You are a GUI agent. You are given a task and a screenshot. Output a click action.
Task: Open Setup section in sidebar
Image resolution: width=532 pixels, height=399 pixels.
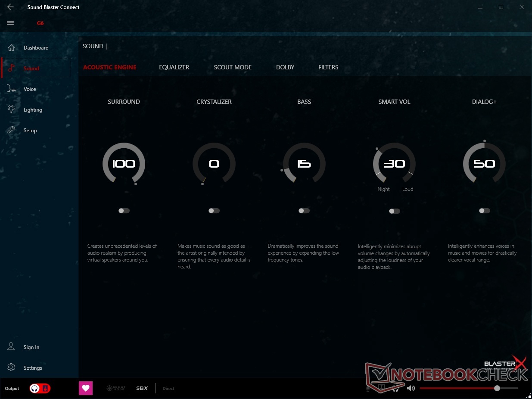point(30,131)
